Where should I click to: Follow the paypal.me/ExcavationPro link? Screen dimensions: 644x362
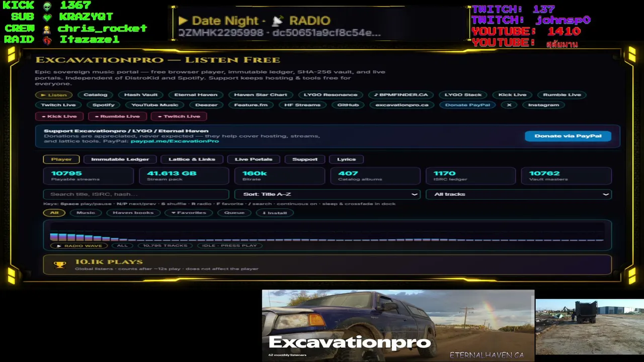175,141
